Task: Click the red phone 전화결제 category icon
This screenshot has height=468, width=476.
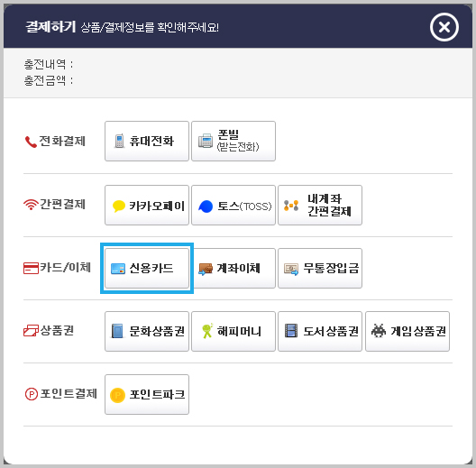Action: tap(31, 142)
